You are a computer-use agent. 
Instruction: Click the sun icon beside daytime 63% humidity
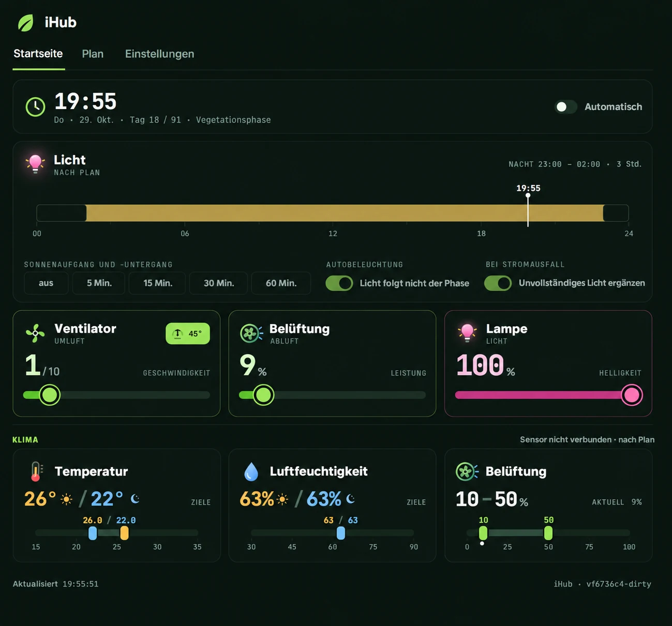click(282, 499)
